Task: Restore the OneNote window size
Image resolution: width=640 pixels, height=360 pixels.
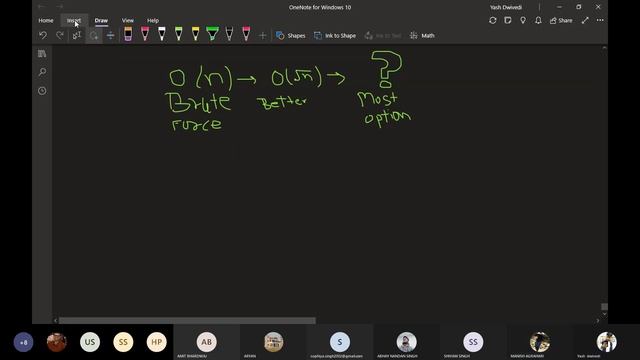Action: [x=578, y=7]
